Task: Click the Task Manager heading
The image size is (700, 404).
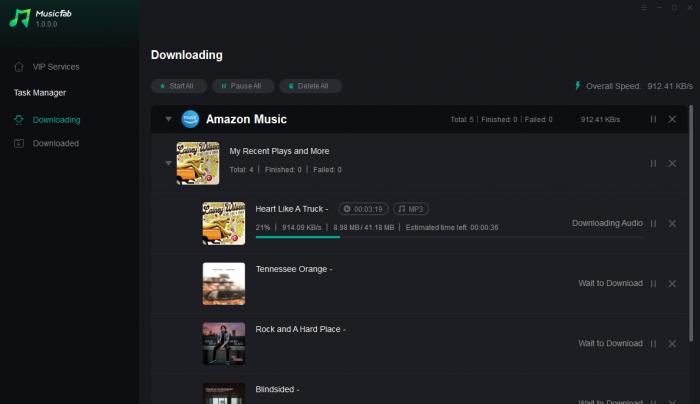Action: [x=40, y=93]
